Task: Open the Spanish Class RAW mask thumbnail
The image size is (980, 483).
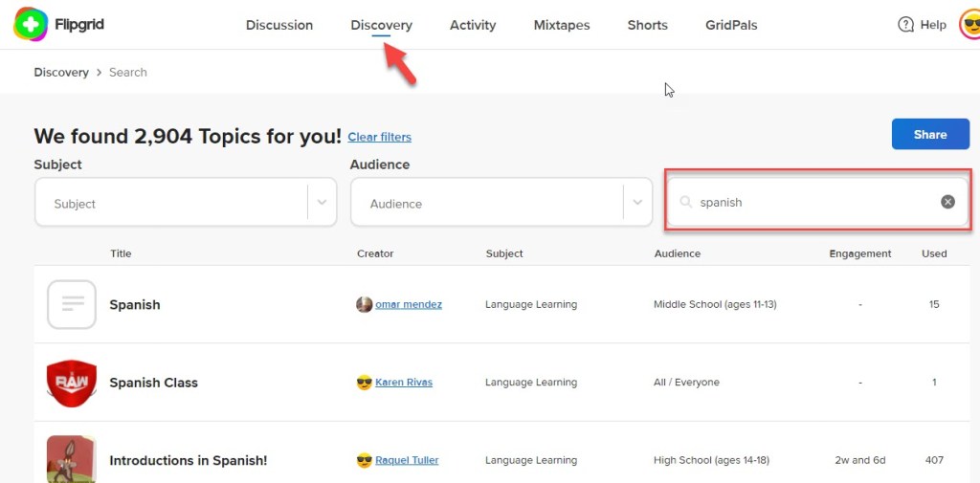Action: pyautogui.click(x=72, y=383)
